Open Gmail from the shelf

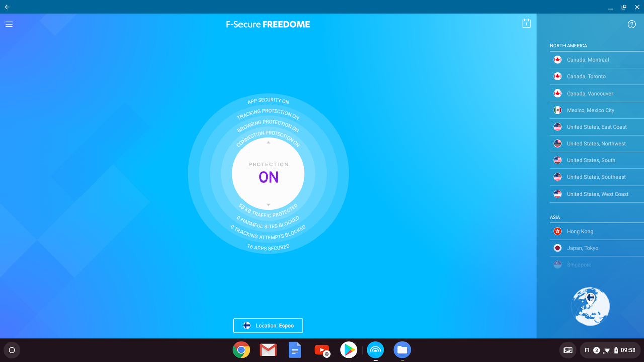[x=268, y=350]
